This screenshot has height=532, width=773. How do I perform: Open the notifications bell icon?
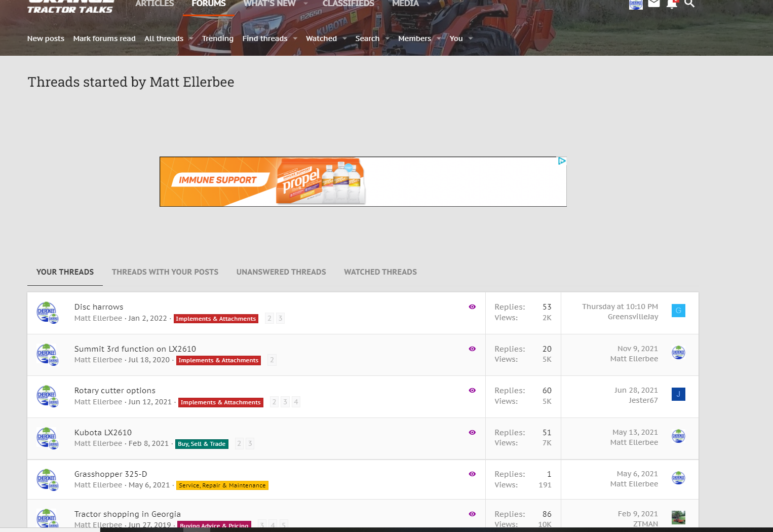point(672,4)
